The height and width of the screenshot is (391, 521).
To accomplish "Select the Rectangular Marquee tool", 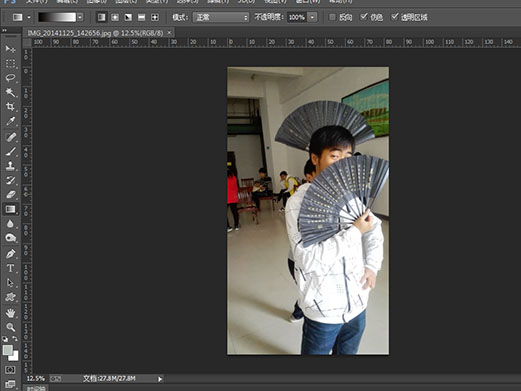I will coord(10,63).
